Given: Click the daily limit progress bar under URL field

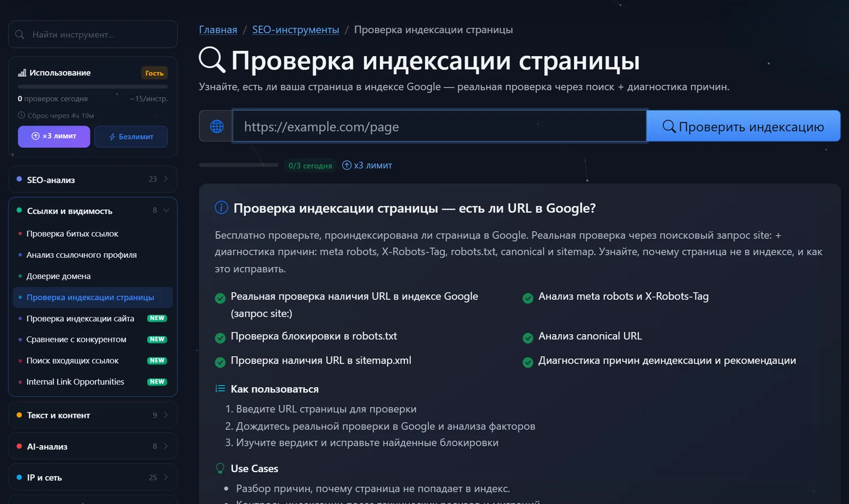Looking at the screenshot, I should 239,165.
